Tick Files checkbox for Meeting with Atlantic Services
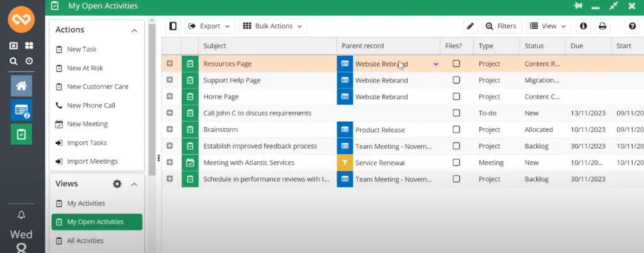This screenshot has width=644, height=253. click(x=457, y=163)
